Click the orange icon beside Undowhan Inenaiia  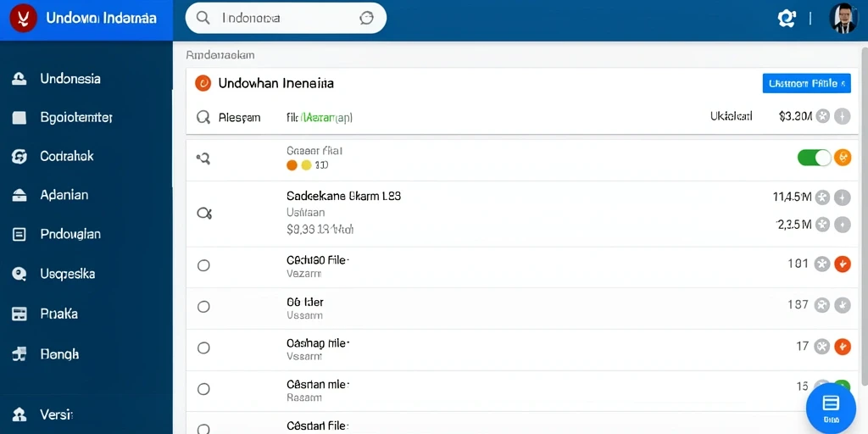coord(203,83)
